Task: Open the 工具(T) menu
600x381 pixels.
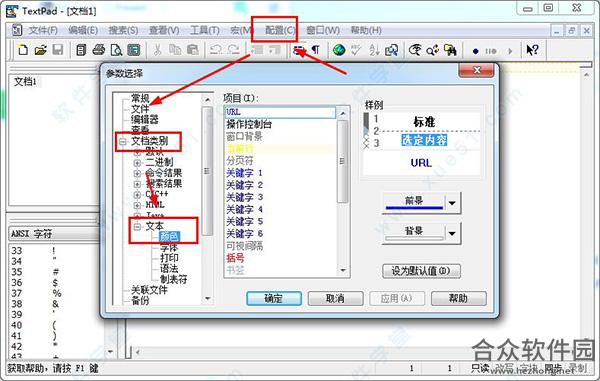Action: point(205,30)
